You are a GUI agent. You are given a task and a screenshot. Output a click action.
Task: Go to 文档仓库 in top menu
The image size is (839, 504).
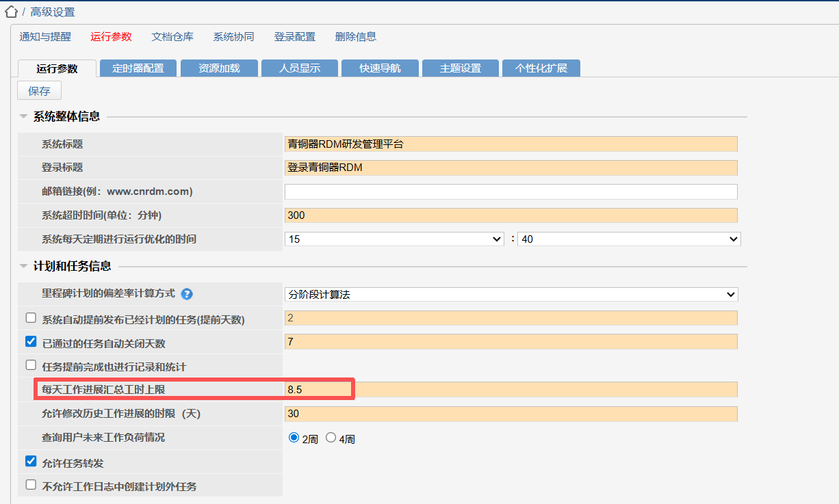pos(172,37)
